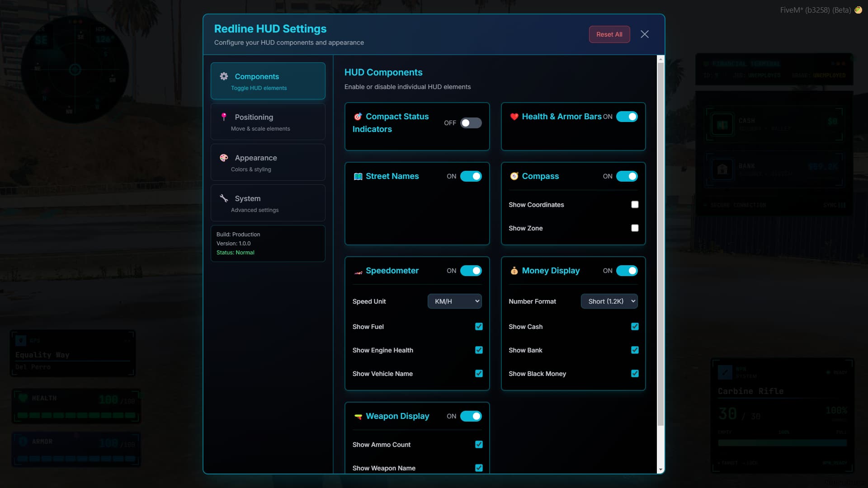Image resolution: width=868 pixels, height=488 pixels.
Task: Click the gear icon beside Components
Action: [224, 76]
